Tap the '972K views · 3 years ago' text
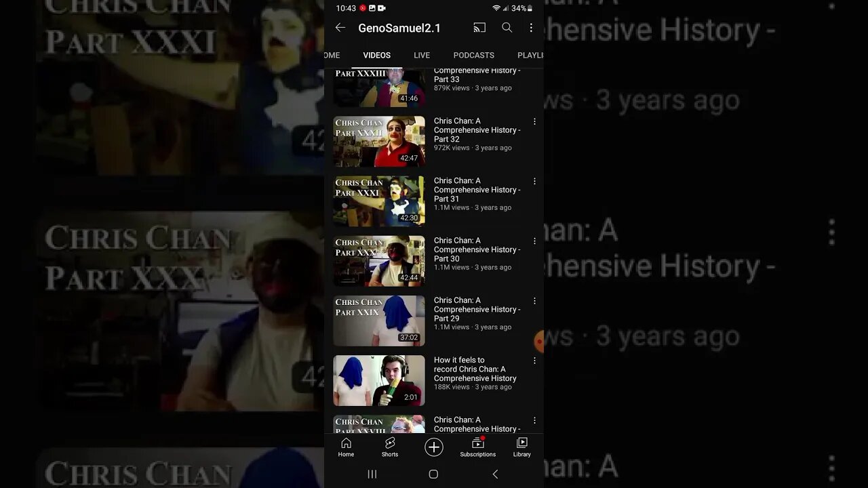The height and width of the screenshot is (488, 868). click(x=473, y=148)
